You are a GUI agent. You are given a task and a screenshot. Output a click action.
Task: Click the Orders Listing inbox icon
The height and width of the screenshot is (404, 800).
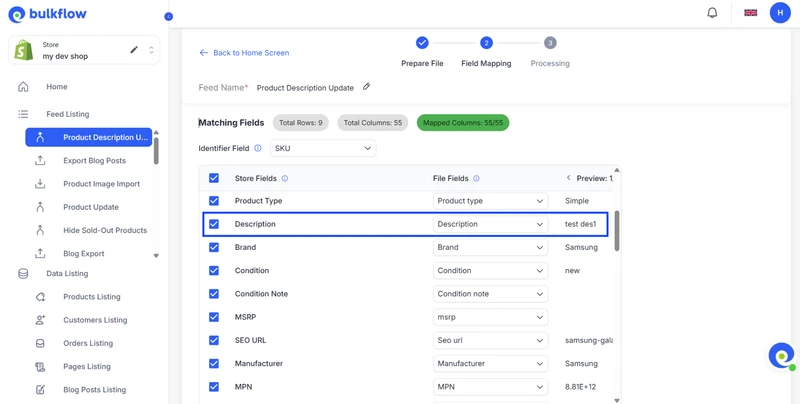point(40,343)
